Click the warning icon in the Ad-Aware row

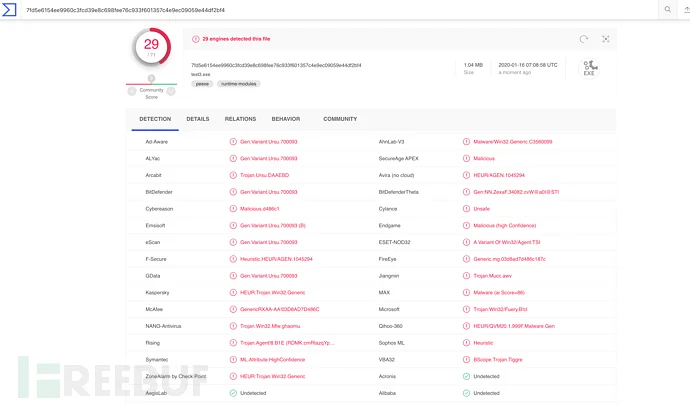tap(233, 142)
